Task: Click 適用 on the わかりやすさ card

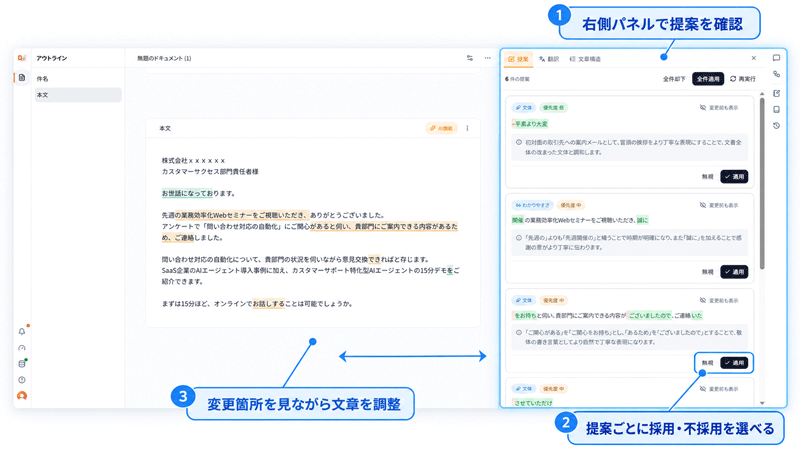Action: (734, 272)
